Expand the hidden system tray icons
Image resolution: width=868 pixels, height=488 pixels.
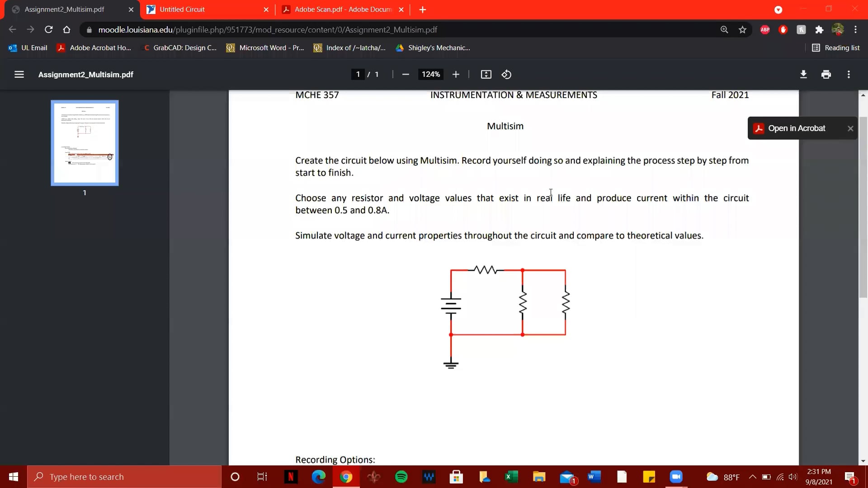click(x=752, y=477)
